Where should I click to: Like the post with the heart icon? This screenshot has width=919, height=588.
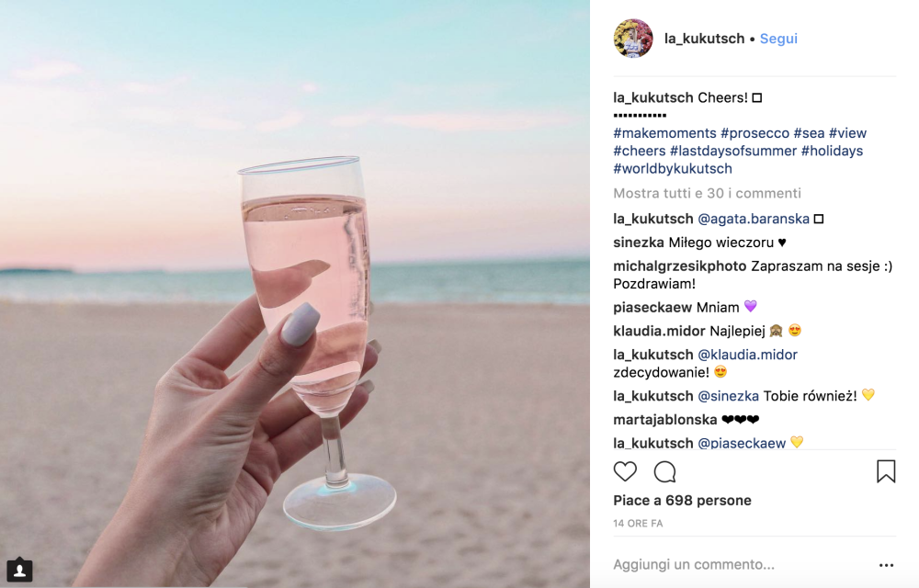(625, 472)
